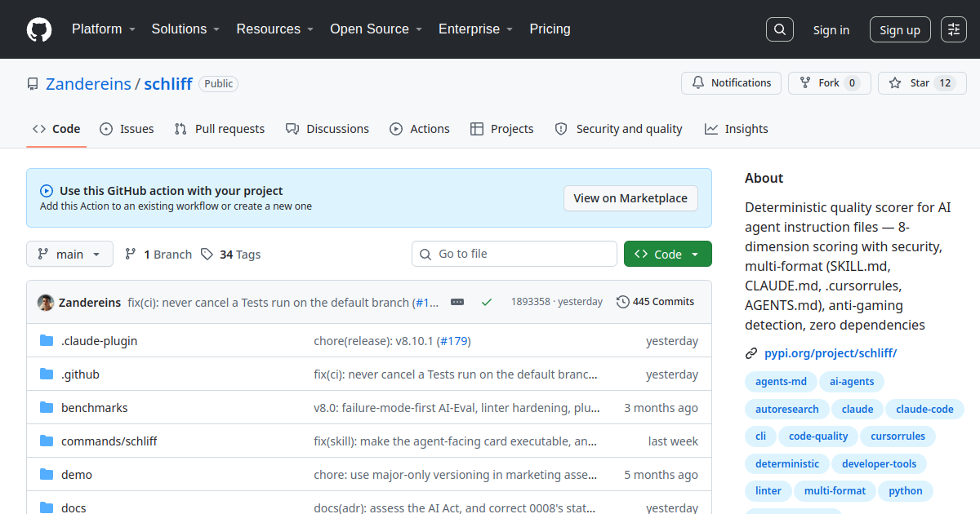Open the schliff repository name link

(x=168, y=84)
